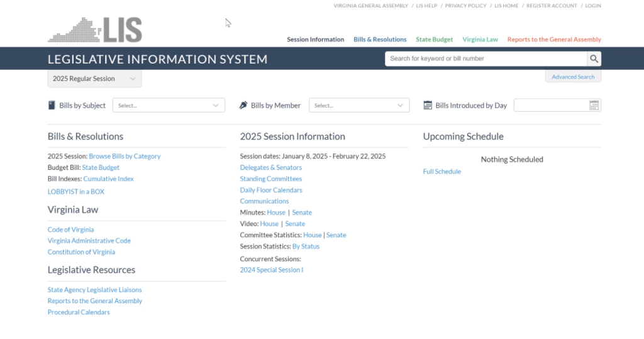Open the Bills by Subject select dropdown
Image resolution: width=644 pixels, height=339 pixels.
coord(169,106)
